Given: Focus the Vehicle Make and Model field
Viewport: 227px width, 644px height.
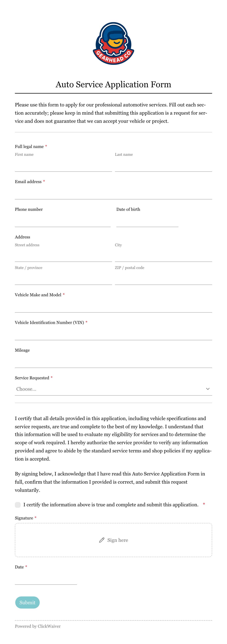Looking at the screenshot, I should (113, 306).
